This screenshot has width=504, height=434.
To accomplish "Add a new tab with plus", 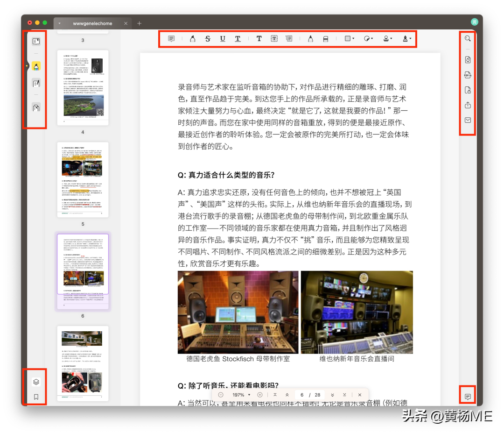I will (139, 23).
